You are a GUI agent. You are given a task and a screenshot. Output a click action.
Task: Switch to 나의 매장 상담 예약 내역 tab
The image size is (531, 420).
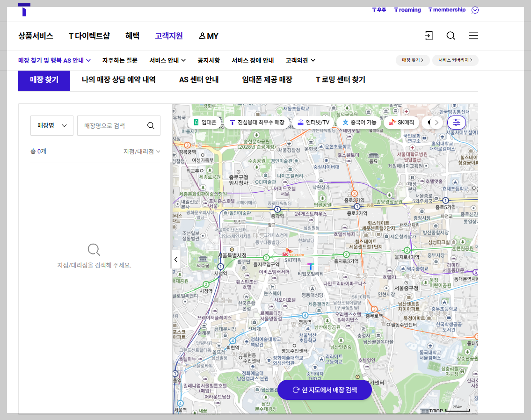point(118,80)
